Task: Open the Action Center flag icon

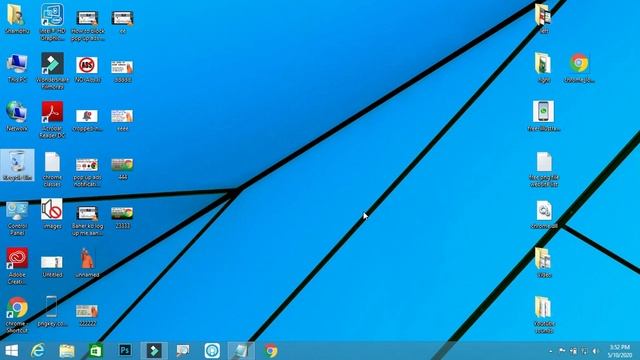Action: click(x=562, y=351)
